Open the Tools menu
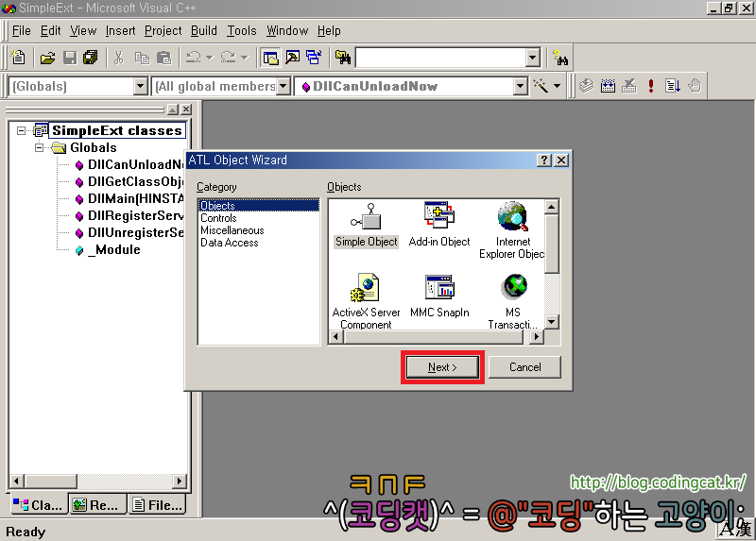 click(242, 31)
